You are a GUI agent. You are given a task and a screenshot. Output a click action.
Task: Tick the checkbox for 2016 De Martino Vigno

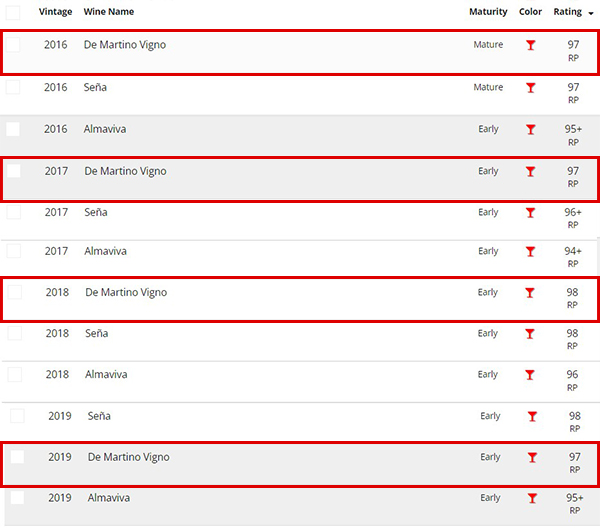coord(13,45)
